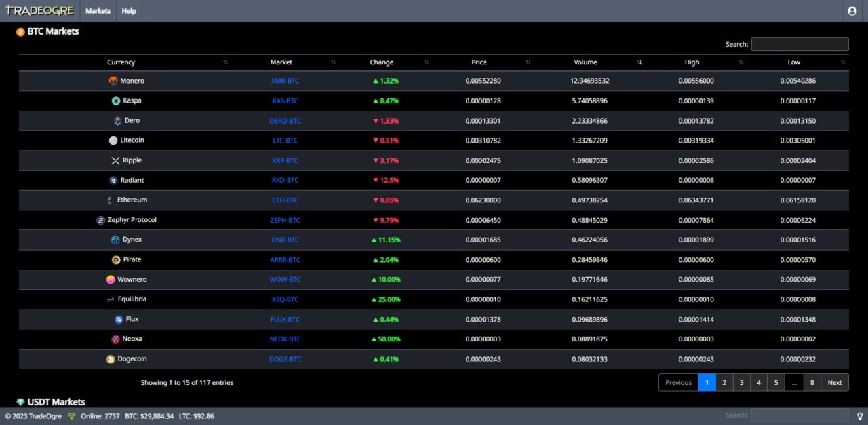The height and width of the screenshot is (425, 868).
Task: Click the Pirate coin icon
Action: [x=116, y=260]
